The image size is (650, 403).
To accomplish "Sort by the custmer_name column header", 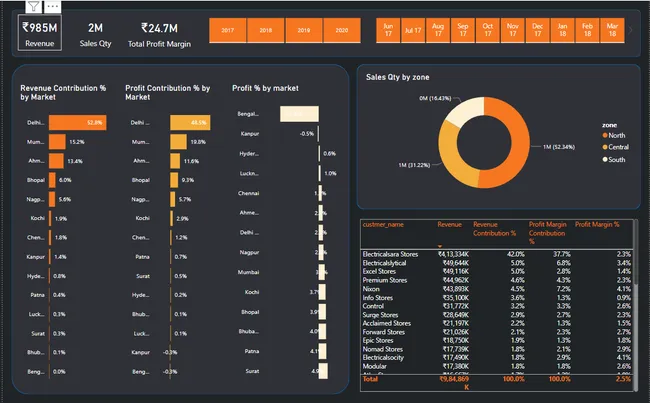I will tap(383, 224).
